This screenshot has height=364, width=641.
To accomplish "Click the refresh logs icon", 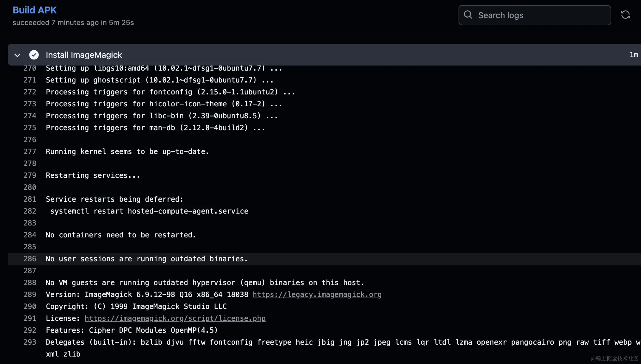I will tap(625, 15).
